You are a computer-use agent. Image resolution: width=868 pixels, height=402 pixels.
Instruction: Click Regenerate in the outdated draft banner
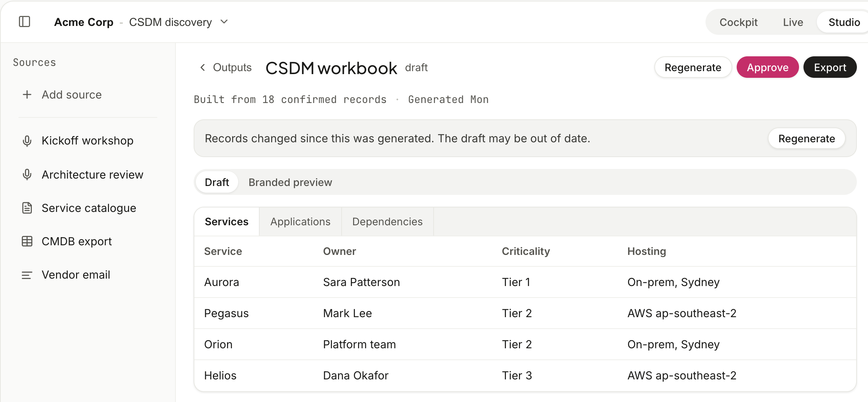806,139
